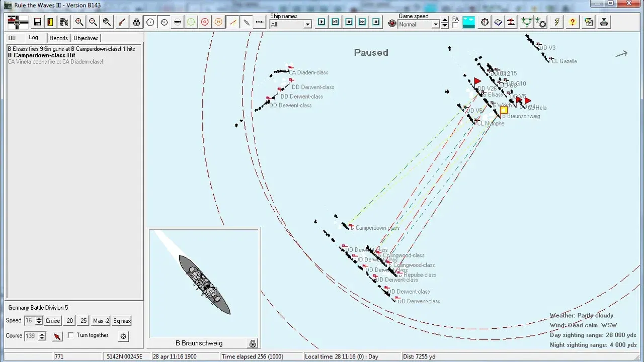Open the Objectives tab

coord(86,38)
